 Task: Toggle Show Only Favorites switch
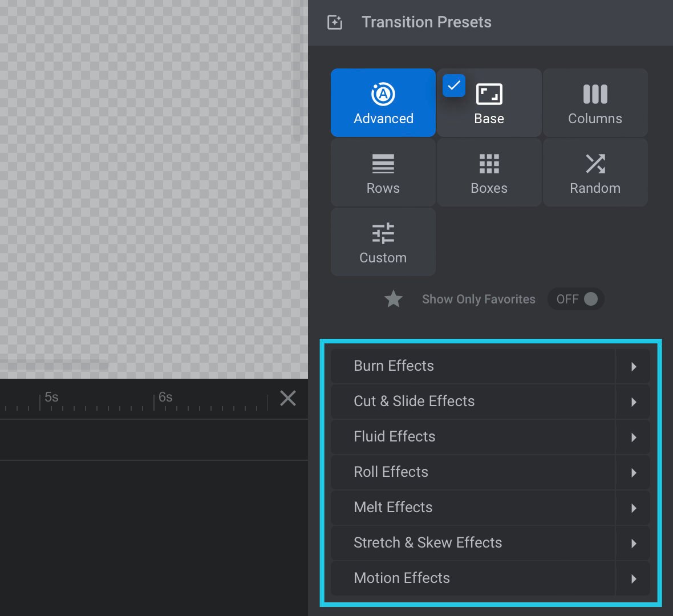575,299
